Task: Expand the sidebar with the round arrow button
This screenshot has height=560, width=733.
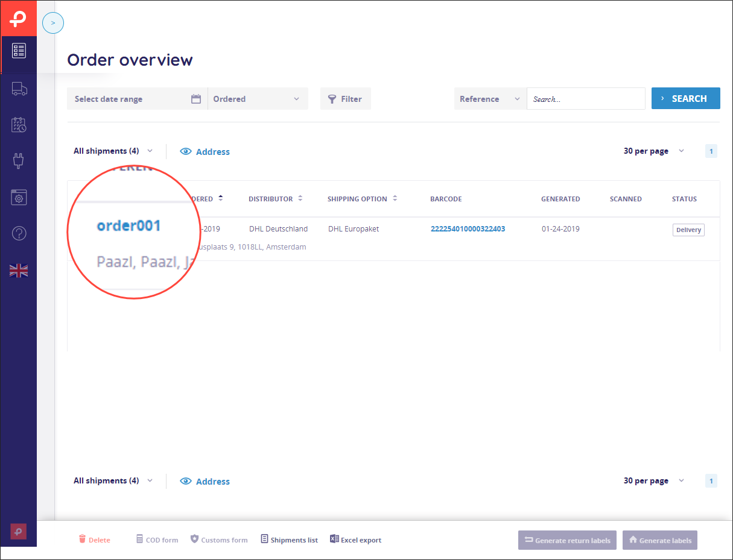Action: coord(53,23)
